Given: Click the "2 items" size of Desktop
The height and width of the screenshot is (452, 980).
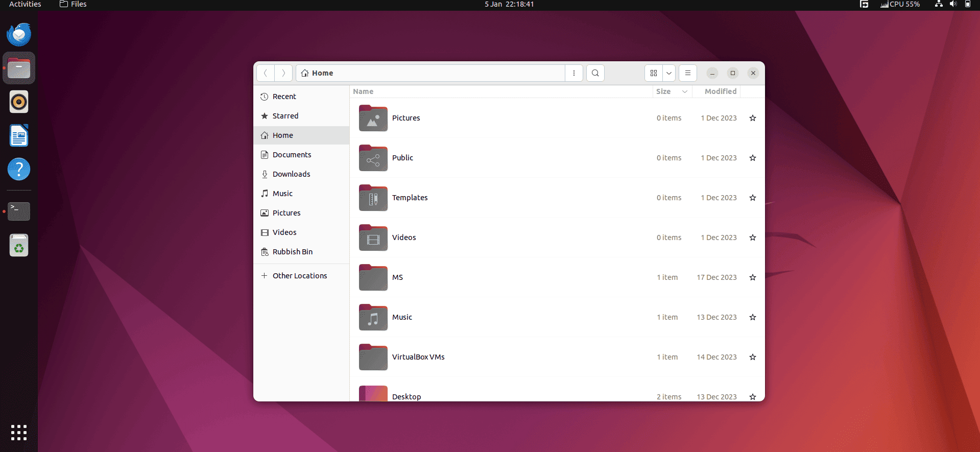Looking at the screenshot, I should [x=669, y=397].
